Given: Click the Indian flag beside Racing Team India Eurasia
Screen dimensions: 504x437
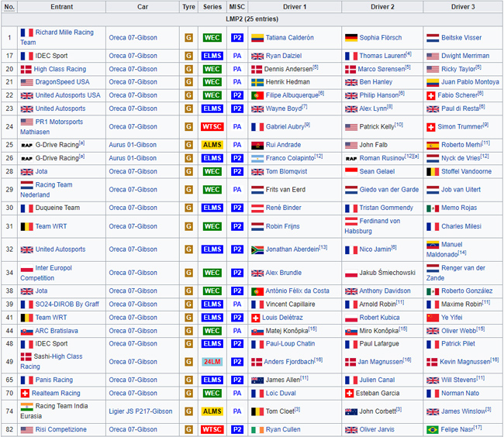Looking at the screenshot, I should 26,407.
